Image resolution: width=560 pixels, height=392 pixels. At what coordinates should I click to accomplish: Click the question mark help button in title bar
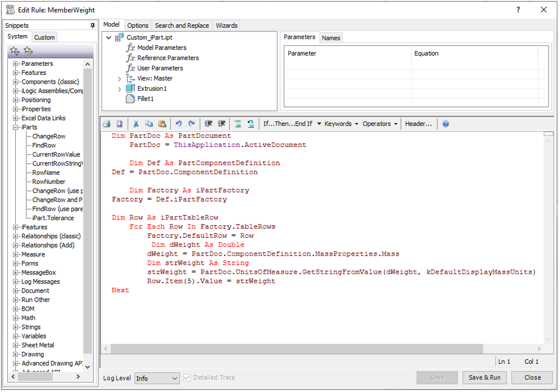tap(518, 9)
